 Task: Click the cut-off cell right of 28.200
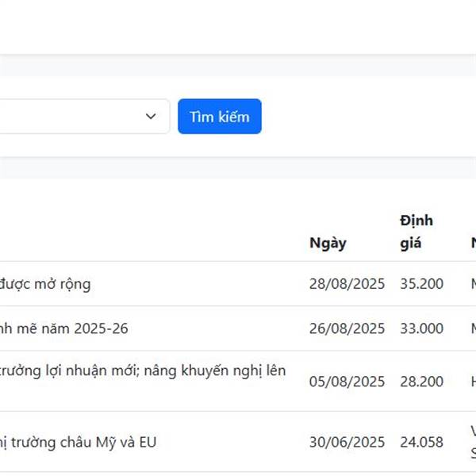coord(473,382)
